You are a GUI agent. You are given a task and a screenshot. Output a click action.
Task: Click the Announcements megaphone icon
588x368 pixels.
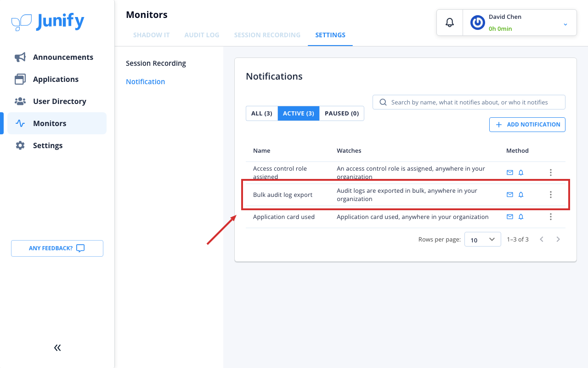20,57
